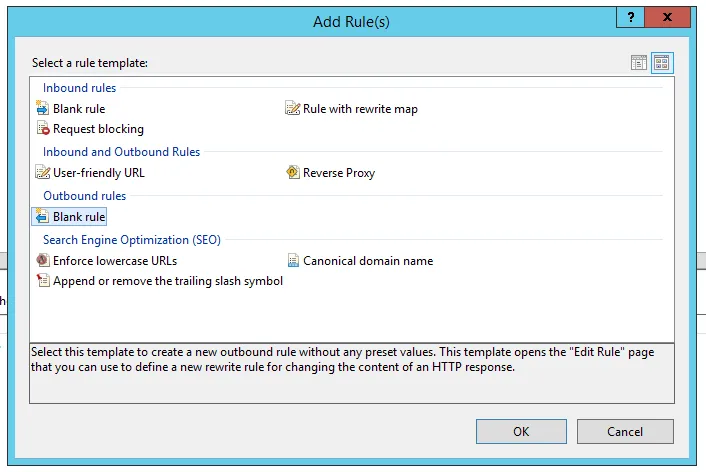Click the template description text box
The image size is (706, 472).
pyautogui.click(x=351, y=372)
